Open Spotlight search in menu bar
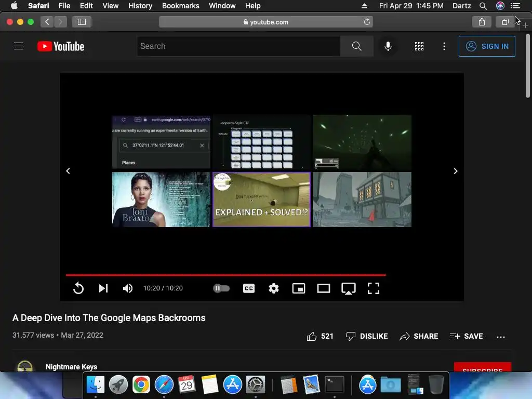Viewport: 532px width, 399px height. tap(483, 6)
